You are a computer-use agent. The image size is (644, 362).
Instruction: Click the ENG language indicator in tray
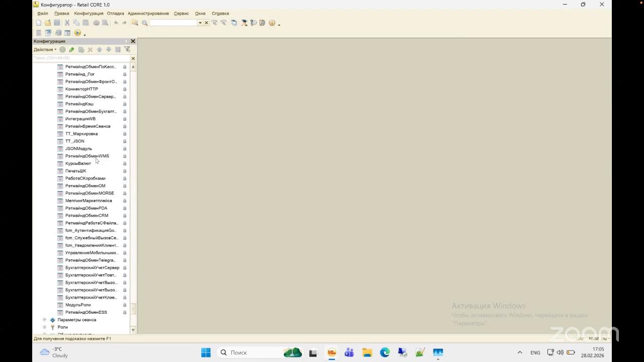535,353
